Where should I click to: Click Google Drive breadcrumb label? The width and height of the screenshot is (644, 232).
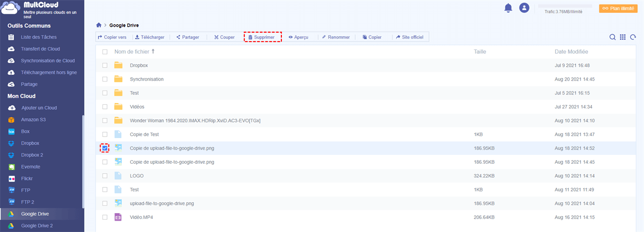124,25
